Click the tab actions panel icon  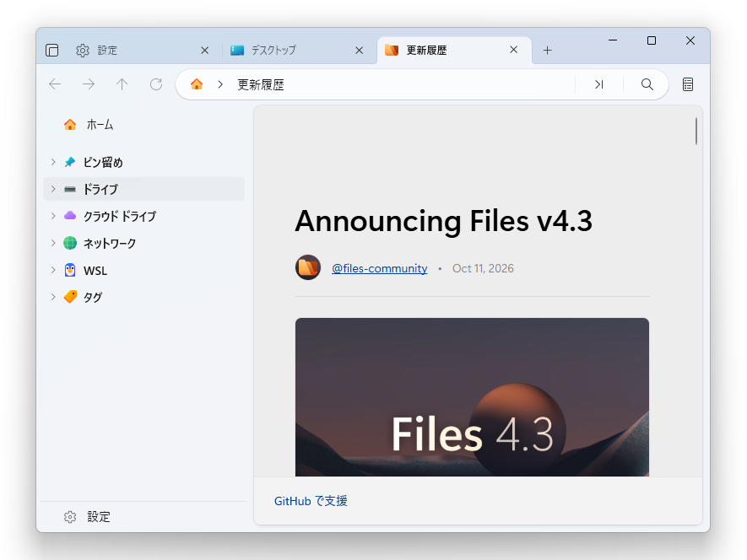pos(52,50)
